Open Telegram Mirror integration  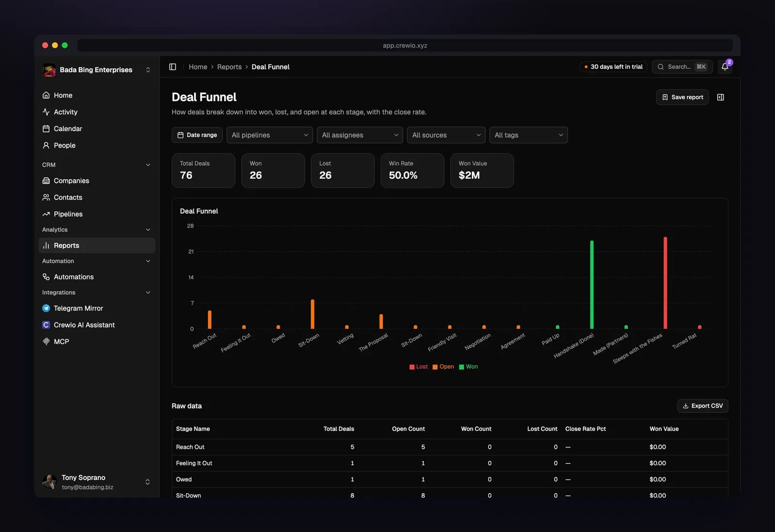click(x=97, y=308)
